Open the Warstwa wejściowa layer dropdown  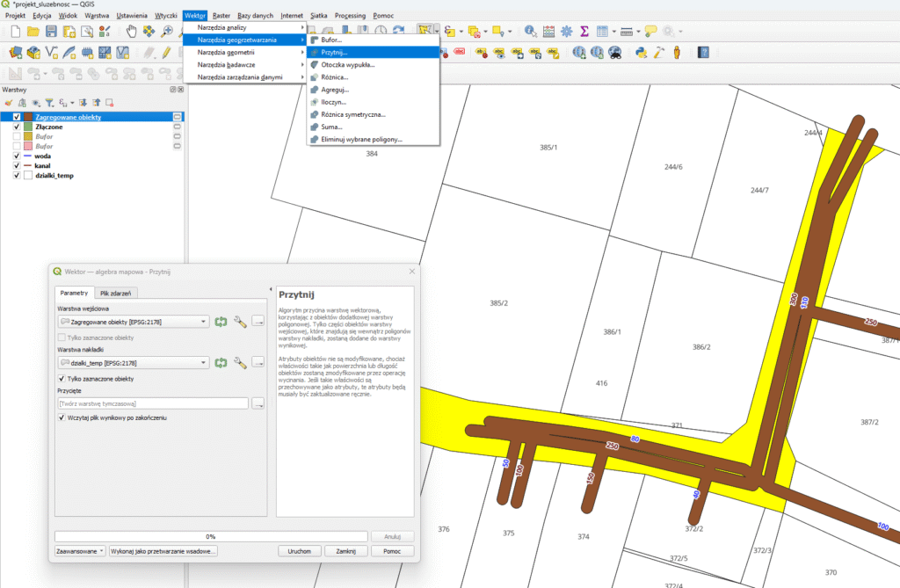click(x=134, y=322)
